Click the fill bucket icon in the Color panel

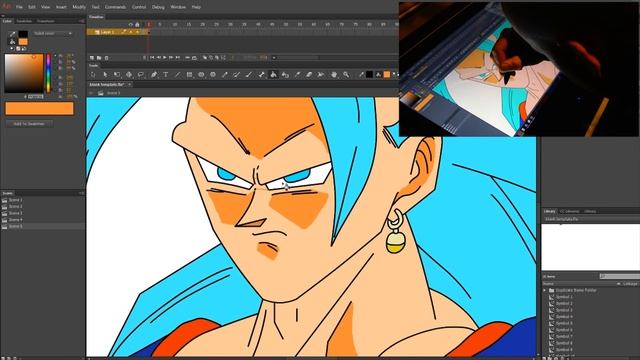pos(13,42)
